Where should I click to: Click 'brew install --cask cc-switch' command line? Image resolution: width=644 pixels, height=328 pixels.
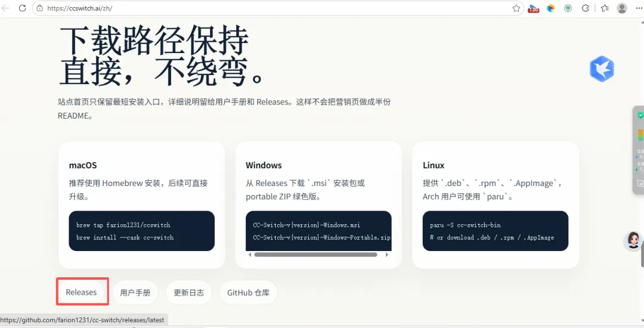[125, 237]
